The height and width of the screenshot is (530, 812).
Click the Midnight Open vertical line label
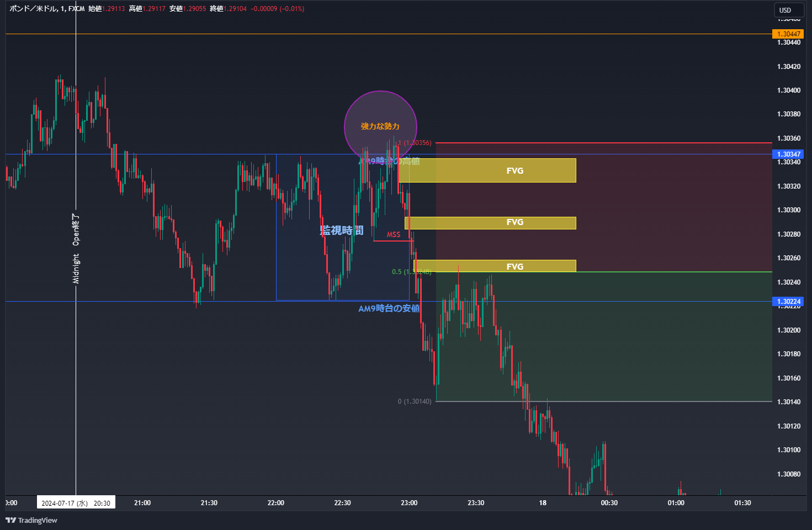[76, 249]
